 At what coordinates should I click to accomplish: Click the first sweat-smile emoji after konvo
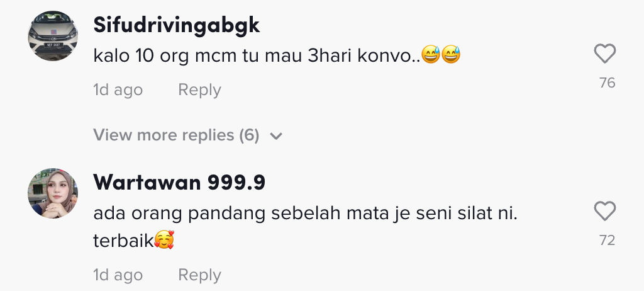pyautogui.click(x=431, y=55)
